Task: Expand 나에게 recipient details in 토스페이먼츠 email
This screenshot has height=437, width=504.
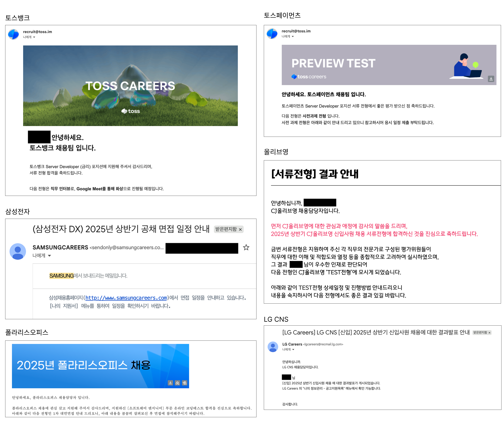Action: coord(293,37)
